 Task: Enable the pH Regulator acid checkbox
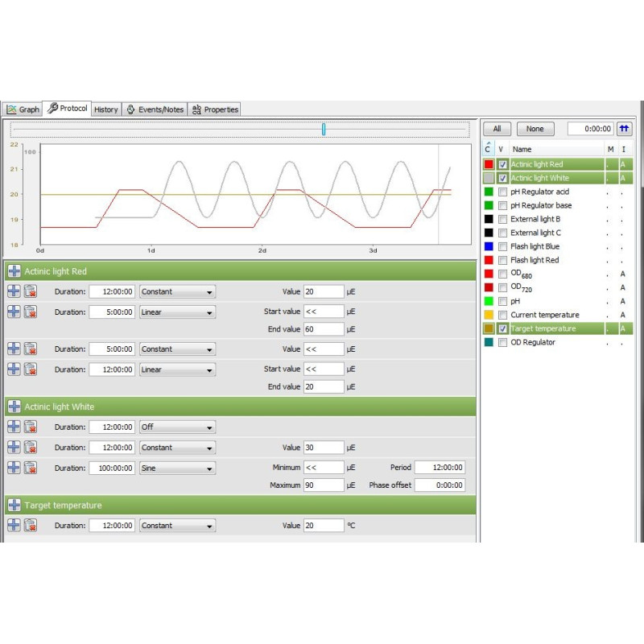coord(502,192)
